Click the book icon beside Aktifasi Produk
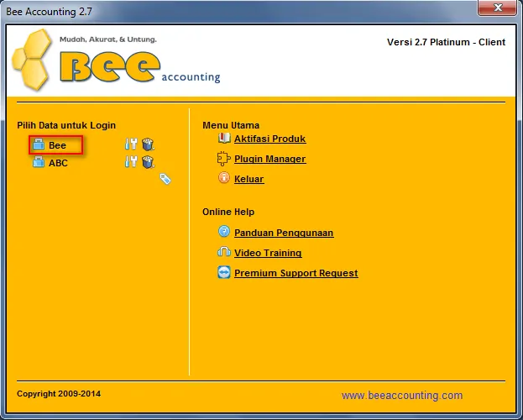Screen dimensions: 523x420 pos(224,138)
